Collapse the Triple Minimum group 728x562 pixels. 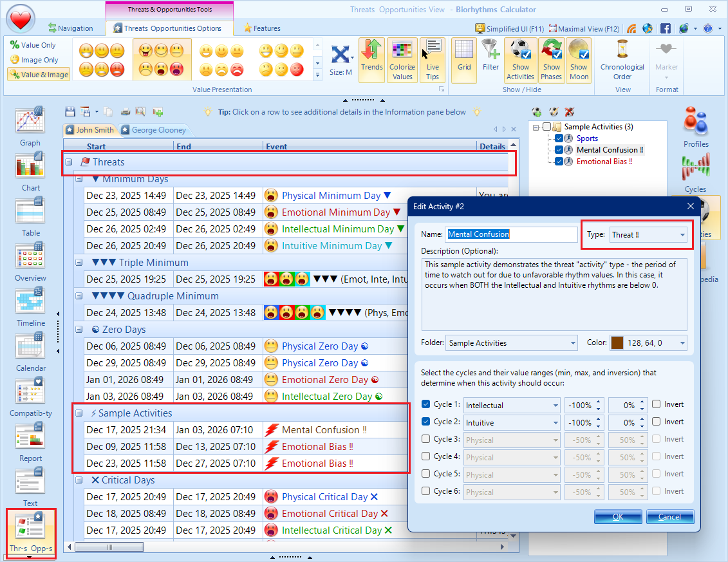coord(79,263)
